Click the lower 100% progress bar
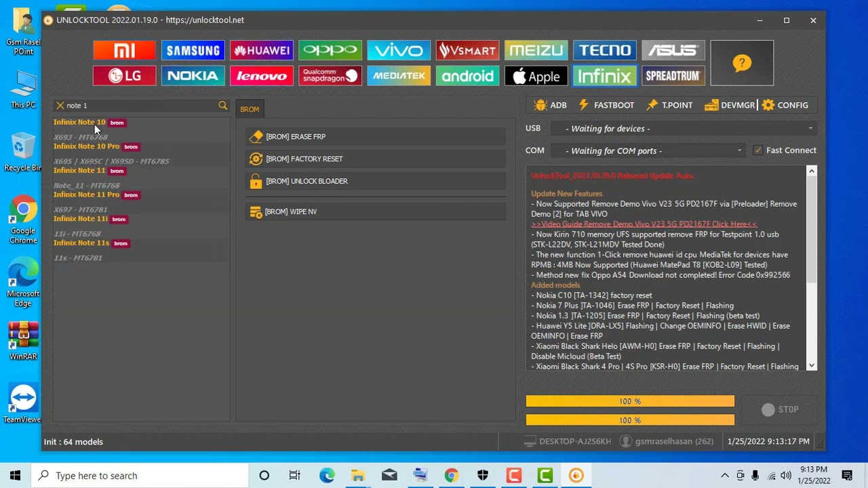The height and width of the screenshot is (488, 868). (x=630, y=420)
